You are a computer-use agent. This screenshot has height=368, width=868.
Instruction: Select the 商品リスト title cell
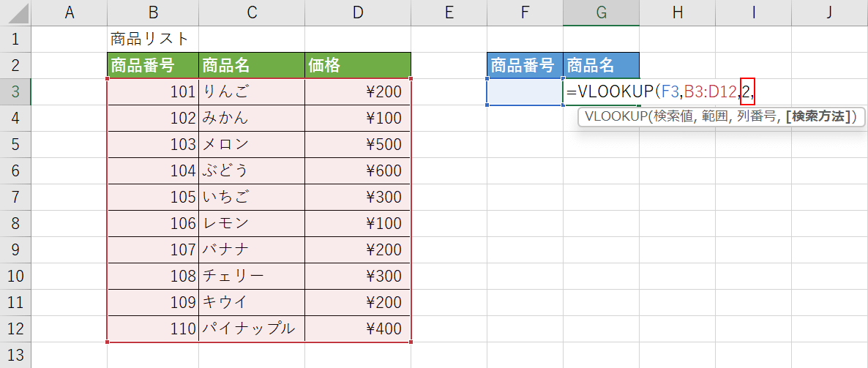coord(153,39)
